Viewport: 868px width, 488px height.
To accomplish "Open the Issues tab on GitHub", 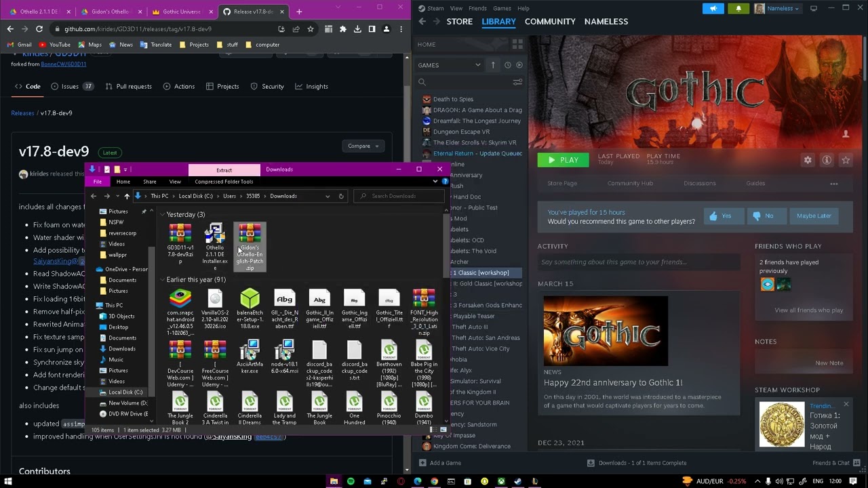I will [x=72, y=86].
